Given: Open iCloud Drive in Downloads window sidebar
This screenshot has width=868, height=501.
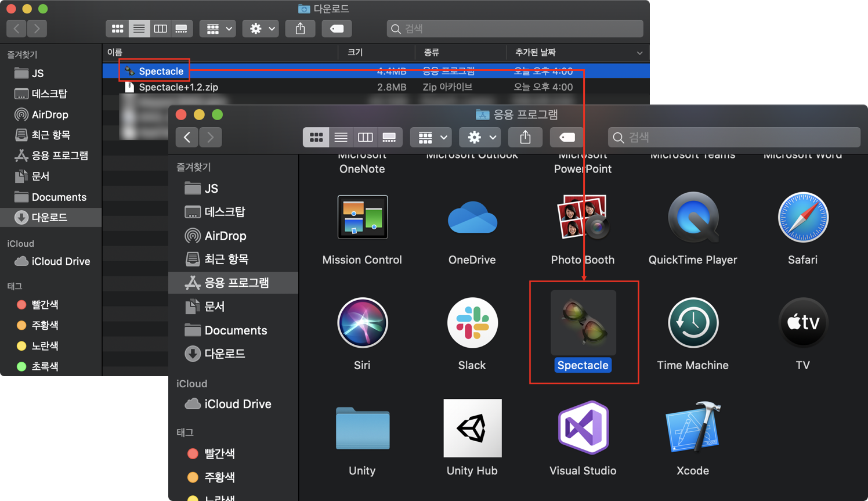Looking at the screenshot, I should click(51, 261).
